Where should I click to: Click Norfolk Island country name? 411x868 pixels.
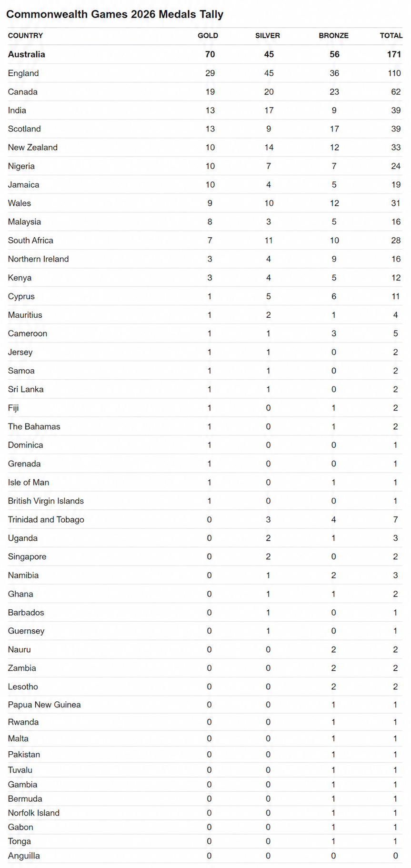[34, 813]
